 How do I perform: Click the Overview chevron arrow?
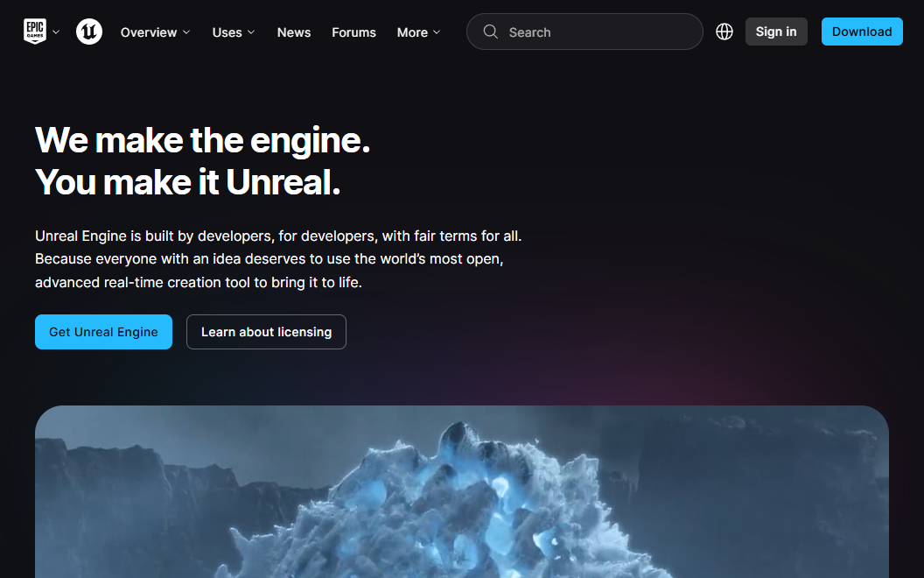pyautogui.click(x=186, y=32)
